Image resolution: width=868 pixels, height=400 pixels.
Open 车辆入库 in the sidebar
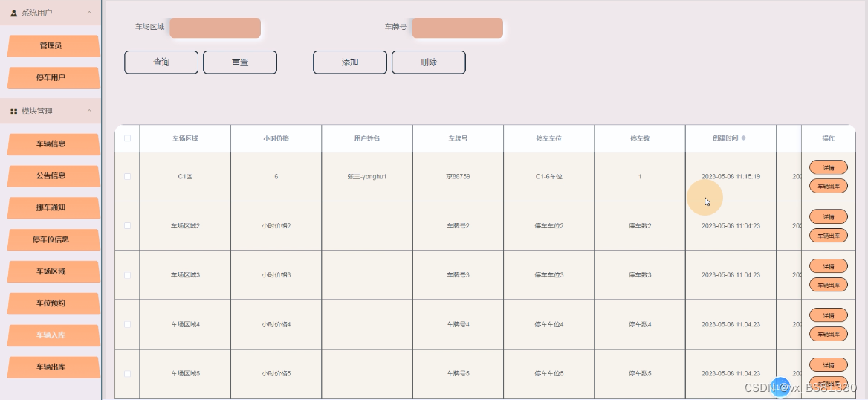click(54, 335)
